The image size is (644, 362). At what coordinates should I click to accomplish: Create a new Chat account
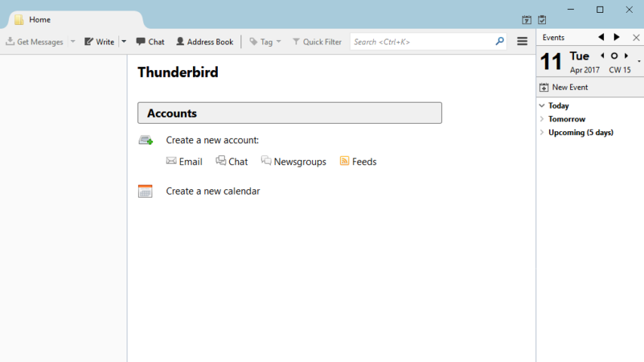[232, 161]
